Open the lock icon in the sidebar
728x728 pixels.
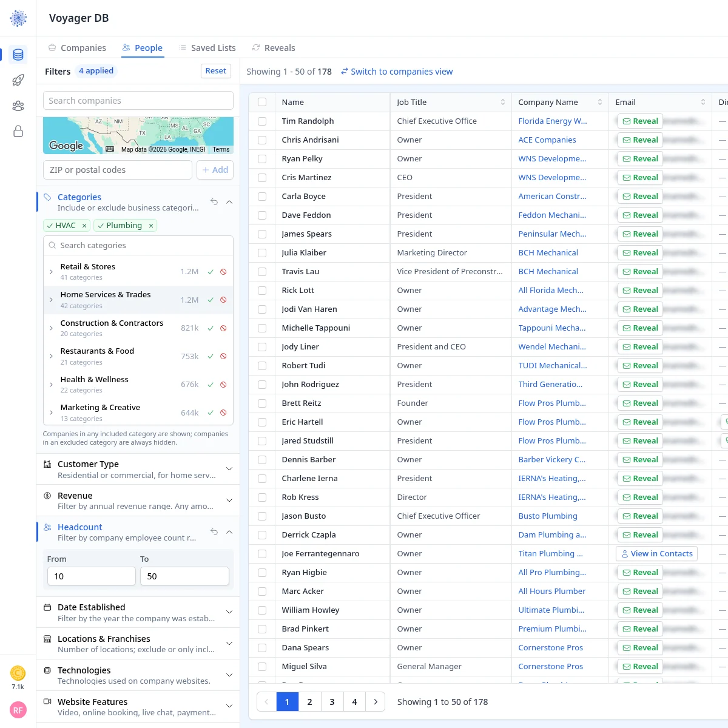(18, 131)
